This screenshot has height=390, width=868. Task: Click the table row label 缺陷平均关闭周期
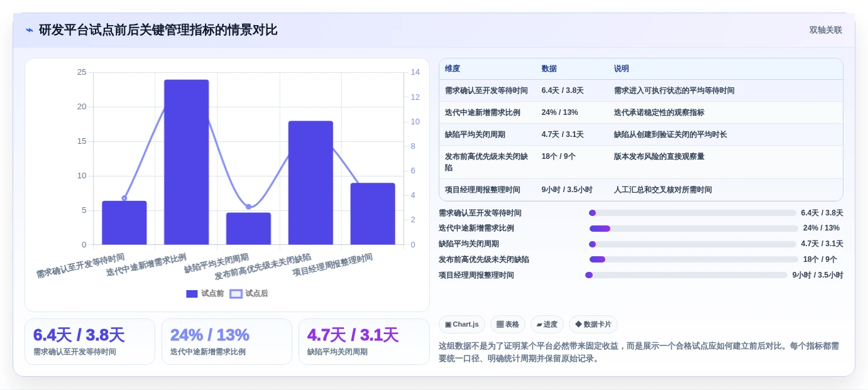pos(475,134)
